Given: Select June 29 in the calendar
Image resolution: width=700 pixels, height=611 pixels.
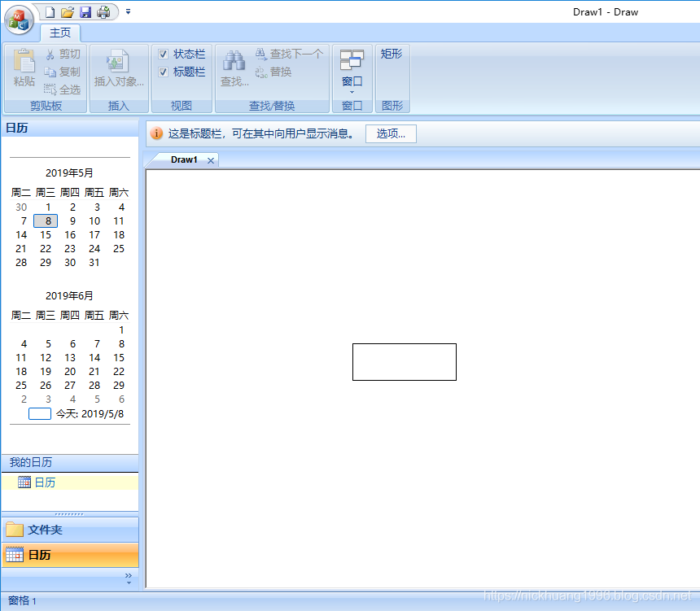Looking at the screenshot, I should 119,385.
